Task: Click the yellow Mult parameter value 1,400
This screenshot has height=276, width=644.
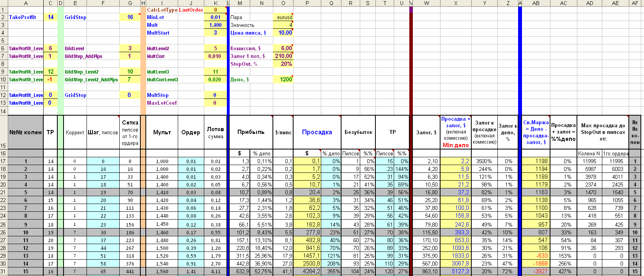Action: tap(215, 25)
